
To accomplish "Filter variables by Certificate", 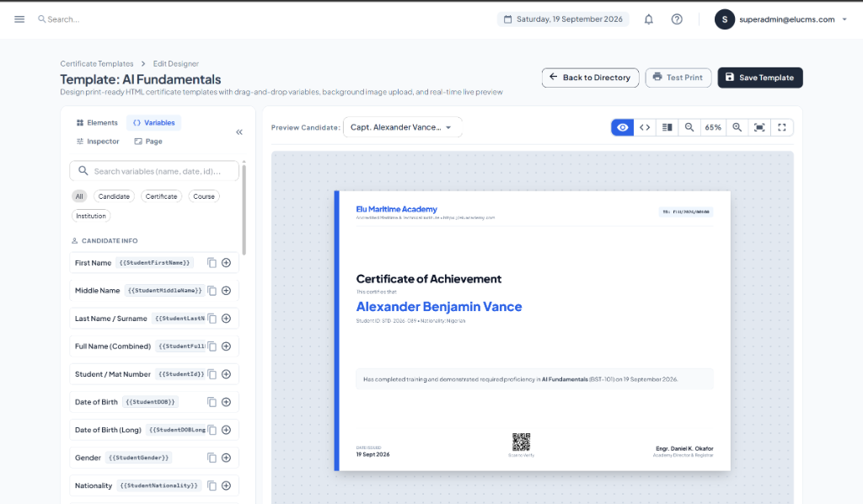I will click(161, 196).
